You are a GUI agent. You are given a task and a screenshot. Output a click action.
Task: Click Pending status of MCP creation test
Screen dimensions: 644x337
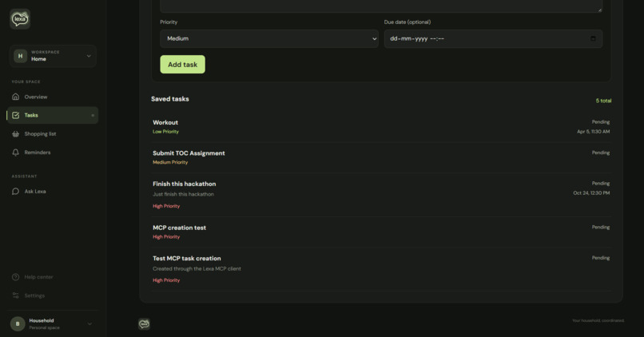click(x=601, y=227)
